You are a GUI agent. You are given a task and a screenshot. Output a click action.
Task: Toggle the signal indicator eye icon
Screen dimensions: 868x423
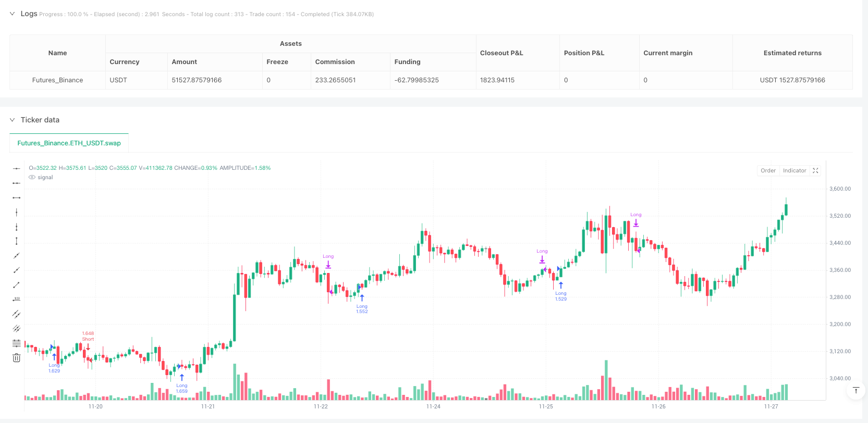pos(32,178)
